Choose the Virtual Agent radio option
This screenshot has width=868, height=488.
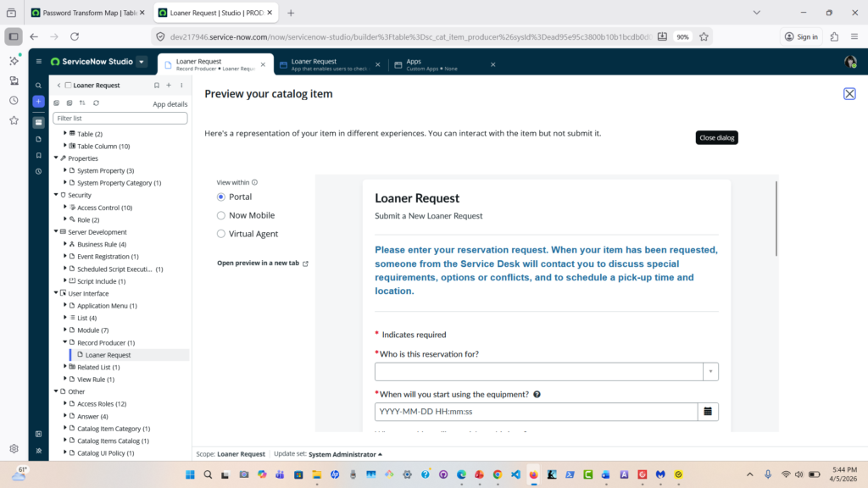point(221,234)
